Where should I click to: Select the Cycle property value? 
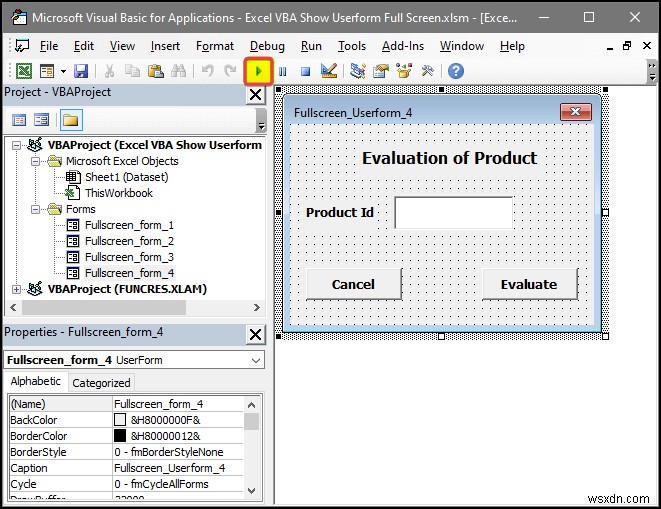178,484
